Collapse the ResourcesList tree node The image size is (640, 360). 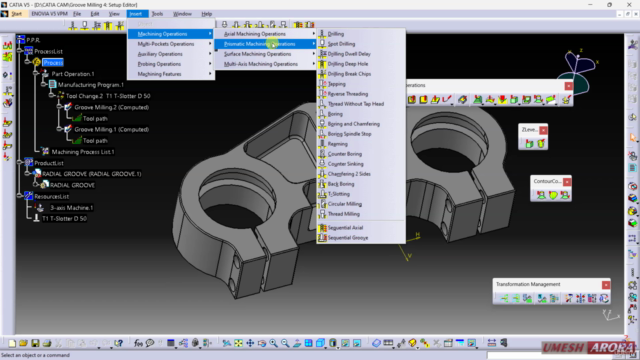pyautogui.click(x=20, y=196)
